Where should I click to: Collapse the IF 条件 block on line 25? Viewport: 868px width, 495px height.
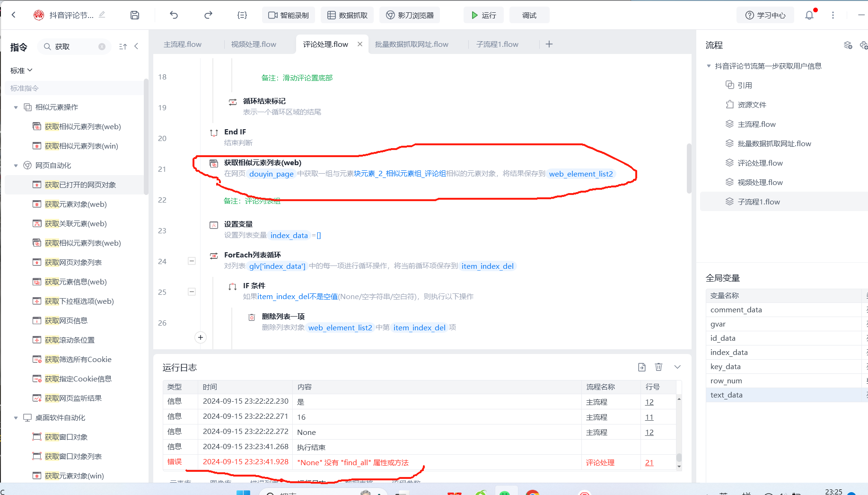coord(192,292)
